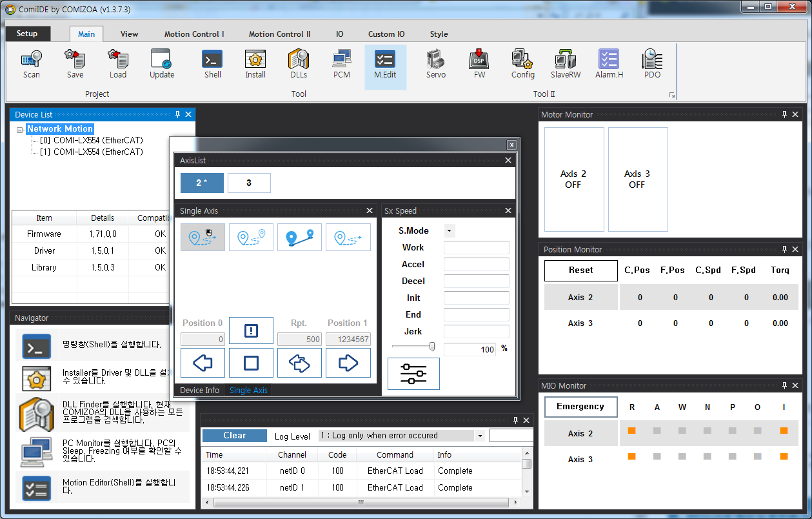Image resolution: width=812 pixels, height=519 pixels.
Task: Toggle the Axis 2 OFF motor state
Action: pyautogui.click(x=573, y=179)
